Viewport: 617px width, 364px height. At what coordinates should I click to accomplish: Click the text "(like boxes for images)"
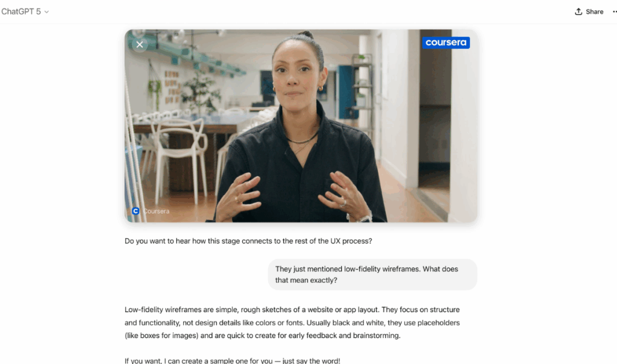click(x=161, y=336)
